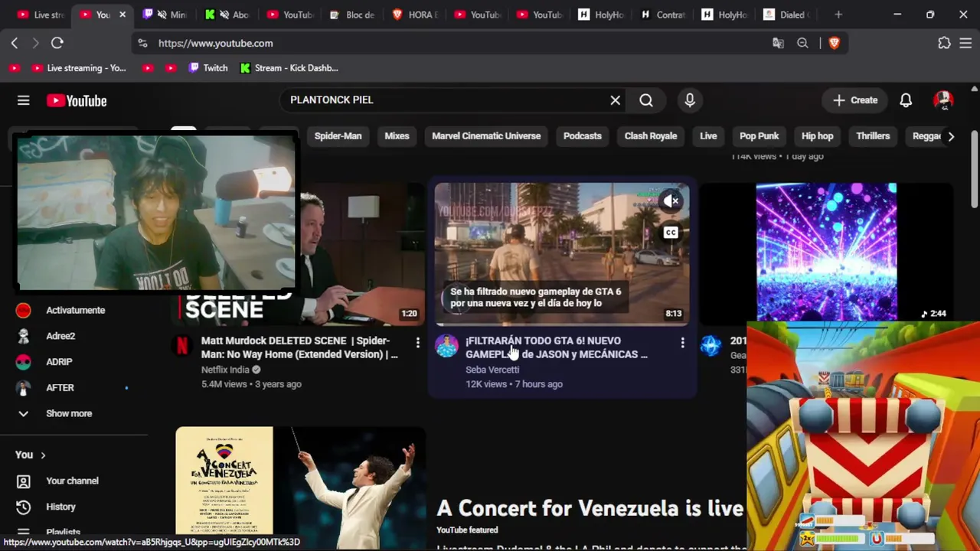The width and height of the screenshot is (980, 551).
Task: Expand the You section
Action: coord(31,455)
